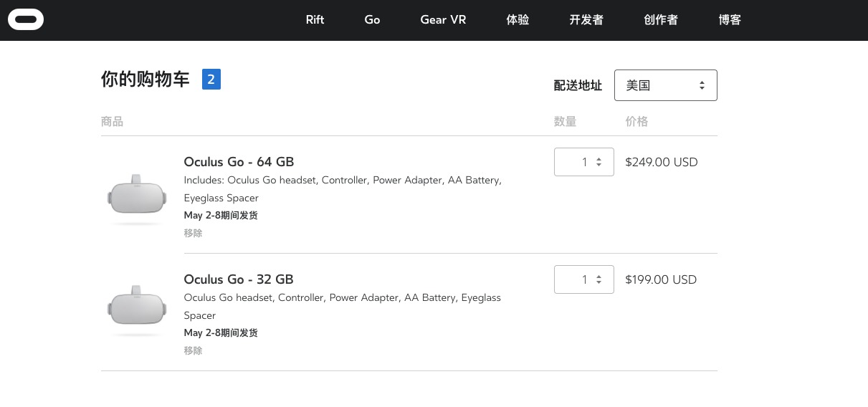Visit the 博客 page
868x407 pixels.
click(730, 20)
